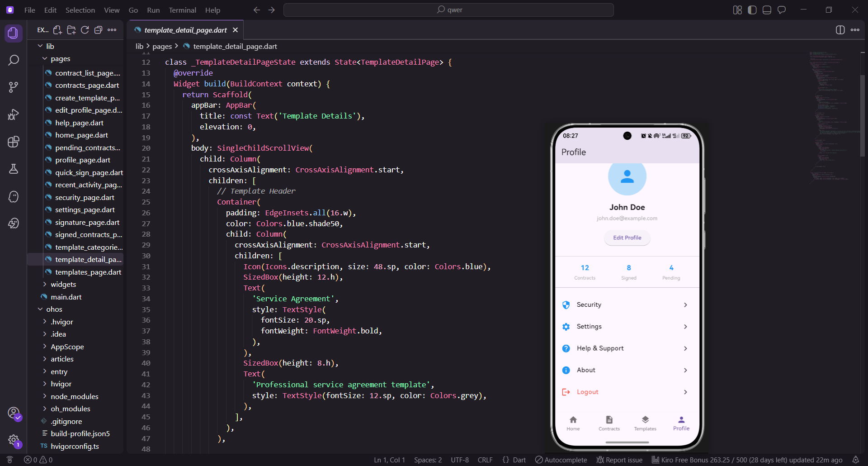Open the File menu
Image resolution: width=868 pixels, height=466 pixels.
pos(30,10)
